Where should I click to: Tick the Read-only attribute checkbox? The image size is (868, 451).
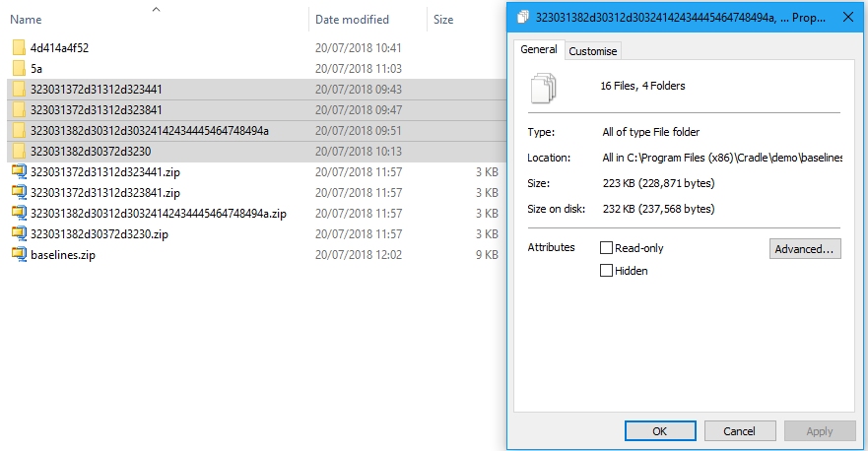(x=606, y=248)
